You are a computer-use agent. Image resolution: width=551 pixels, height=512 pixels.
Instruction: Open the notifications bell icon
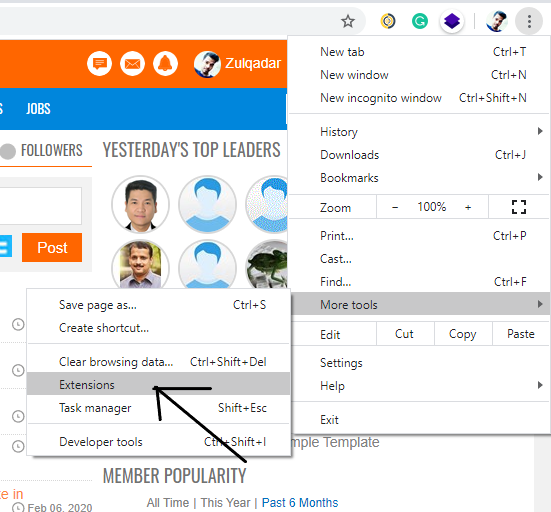(x=165, y=64)
